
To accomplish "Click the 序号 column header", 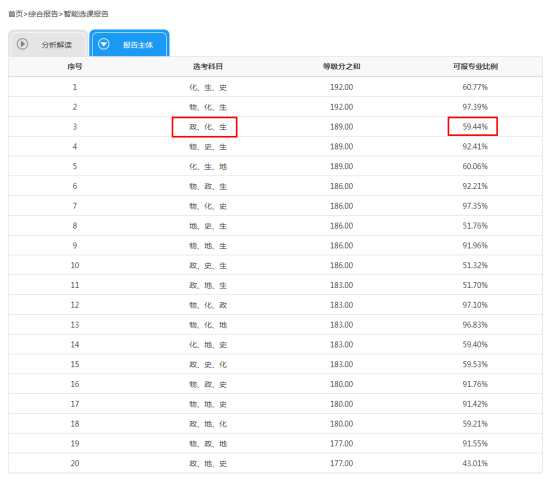I will (75, 66).
